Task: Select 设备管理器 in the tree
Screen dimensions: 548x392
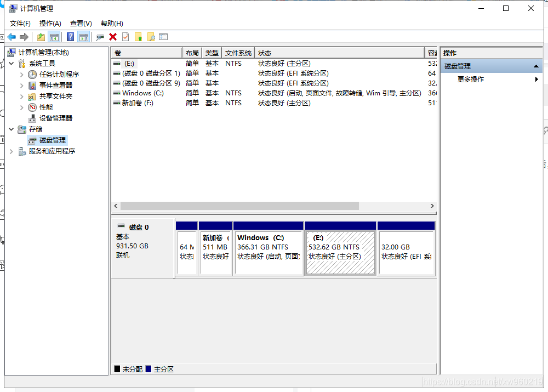Action: [55, 118]
